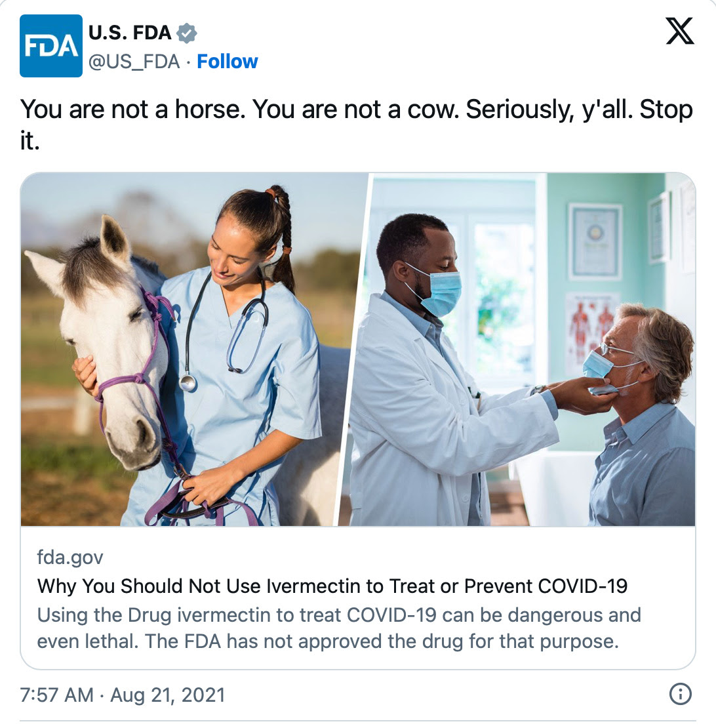Select the "You are not a horse" tweet text
The height and width of the screenshot is (728, 716).
(357, 125)
